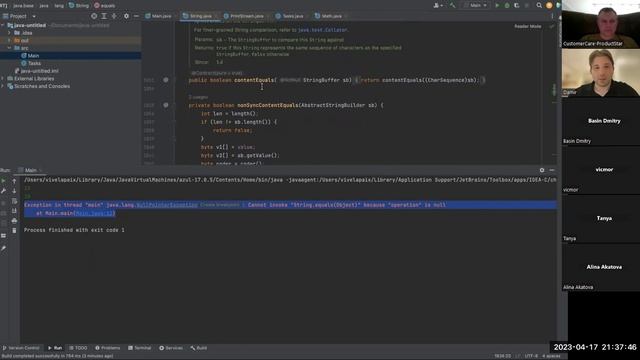Open Search Everywhere magnifier icon
The height and width of the screenshot is (360, 640).
click(539, 6)
